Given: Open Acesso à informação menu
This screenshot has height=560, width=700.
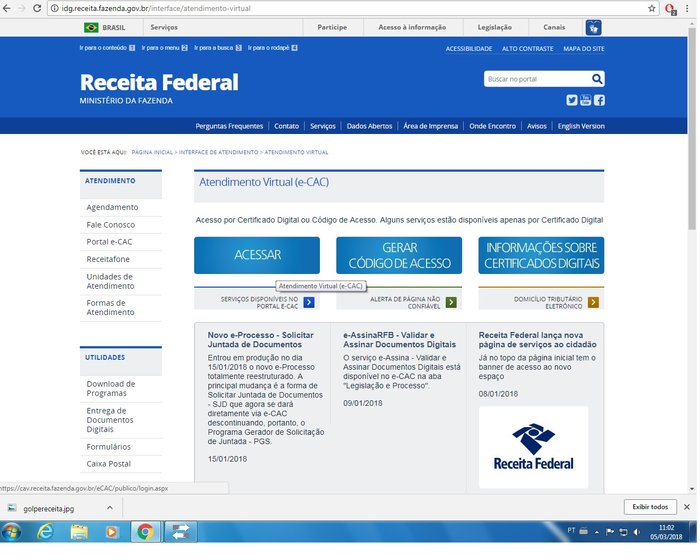Looking at the screenshot, I should (412, 27).
